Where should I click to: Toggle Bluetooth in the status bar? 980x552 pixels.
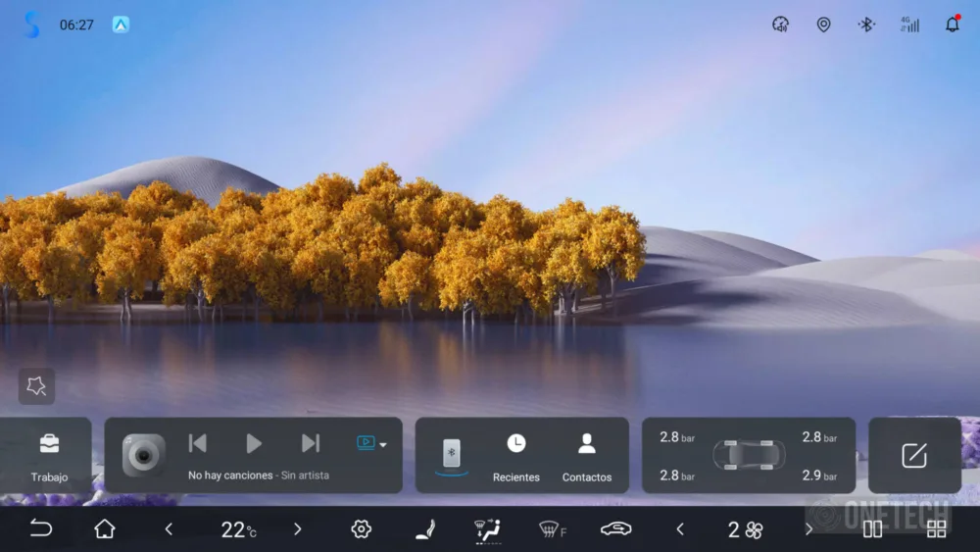[x=866, y=25]
